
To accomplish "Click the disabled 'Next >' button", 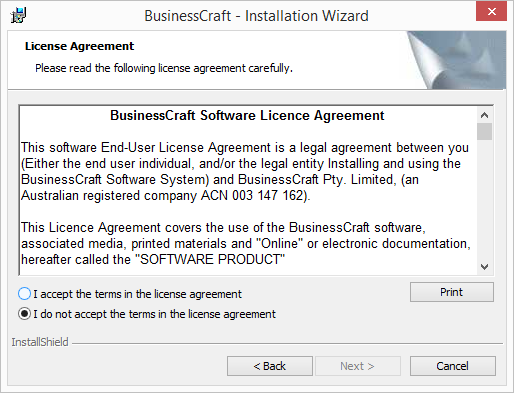I will point(358,366).
